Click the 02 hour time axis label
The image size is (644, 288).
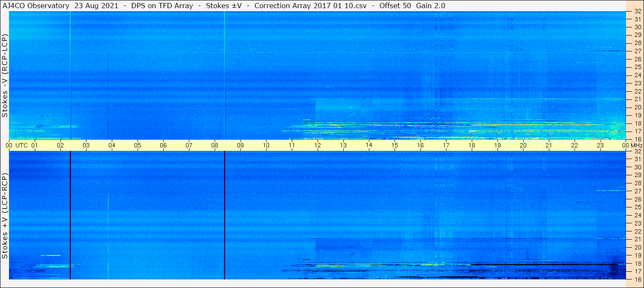pyautogui.click(x=60, y=145)
